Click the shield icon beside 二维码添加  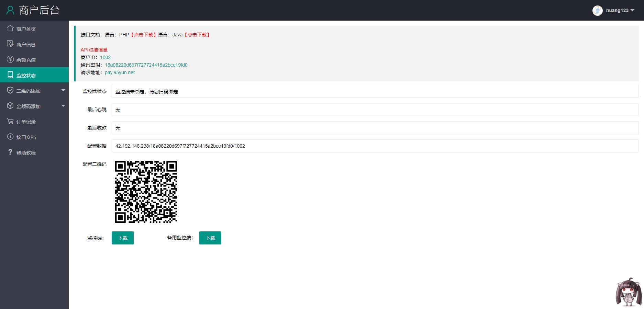tap(10, 90)
